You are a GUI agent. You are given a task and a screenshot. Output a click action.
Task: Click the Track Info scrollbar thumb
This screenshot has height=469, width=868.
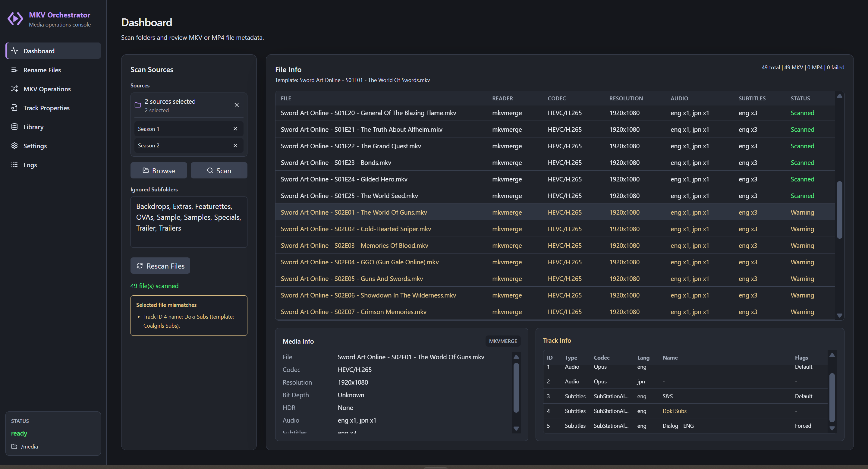point(832,398)
